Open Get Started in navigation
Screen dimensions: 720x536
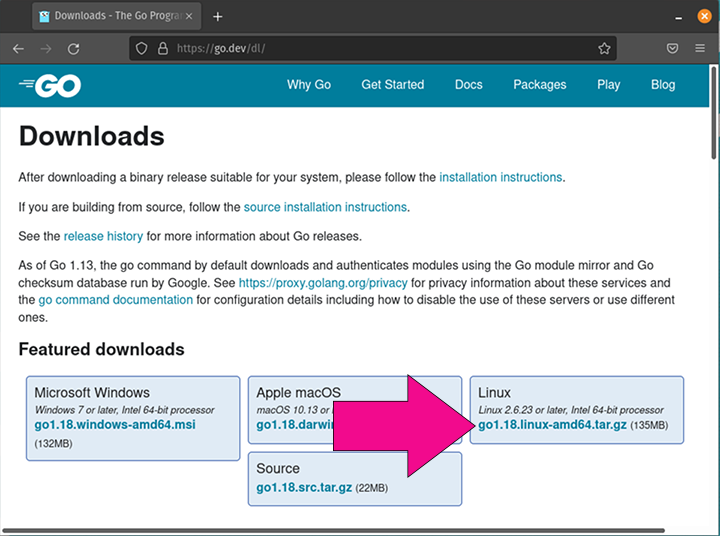click(x=393, y=85)
